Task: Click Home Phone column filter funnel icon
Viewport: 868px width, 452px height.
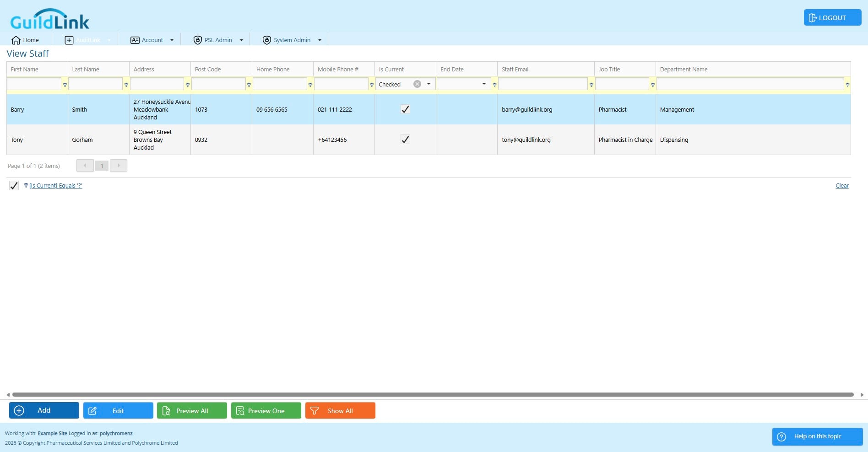Action: click(x=310, y=85)
